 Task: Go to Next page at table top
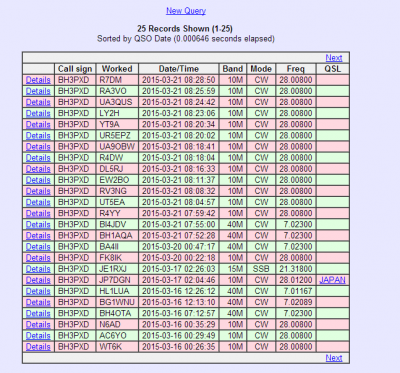pyautogui.click(x=334, y=58)
